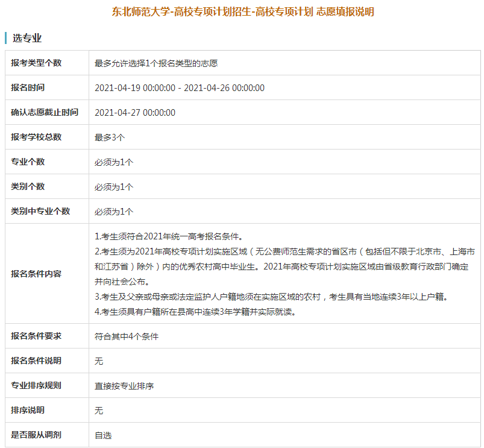Click the 选专业 section heading

tap(27, 38)
